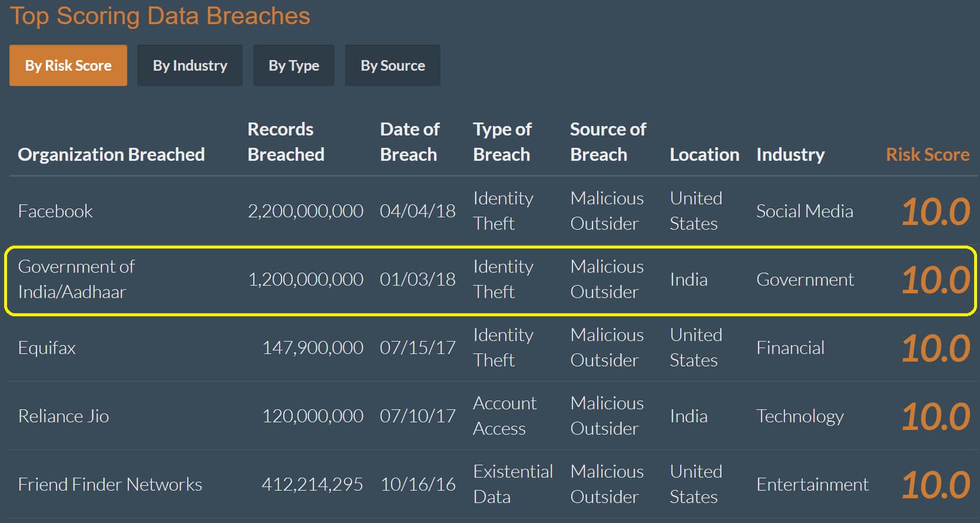Click the Organization Breached column header
980x523 pixels.
tap(111, 154)
